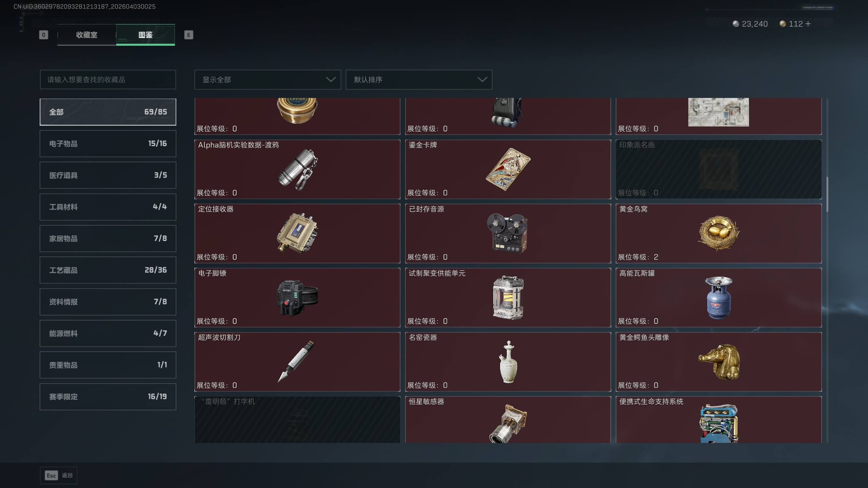Open the 定位接收器 receiver item icon
The width and height of the screenshot is (868, 488).
297,233
